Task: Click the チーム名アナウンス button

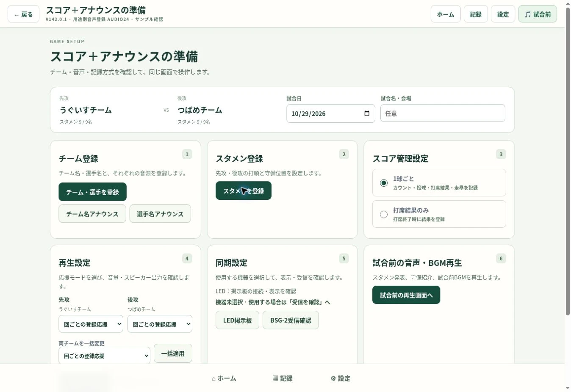Action: pos(92,214)
